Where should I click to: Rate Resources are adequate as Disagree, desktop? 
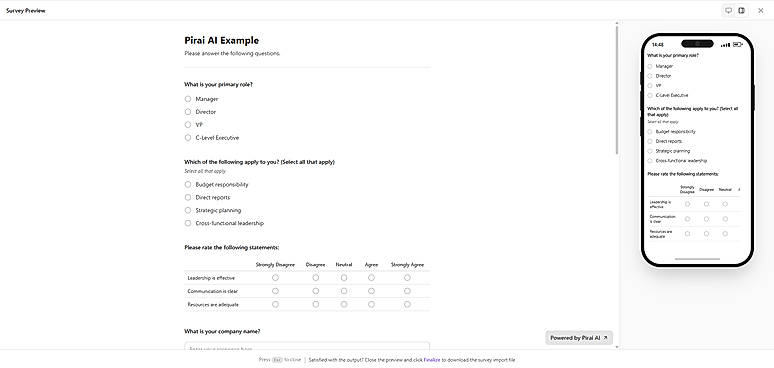point(315,304)
